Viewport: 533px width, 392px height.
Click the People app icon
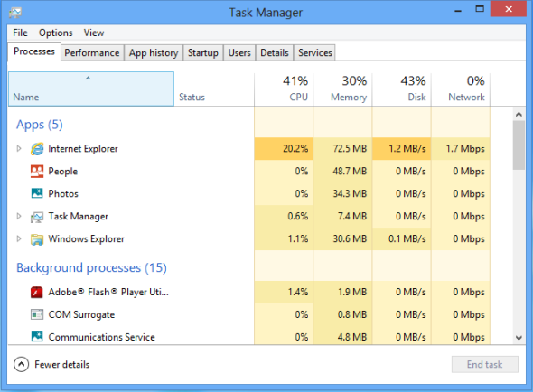coord(37,172)
